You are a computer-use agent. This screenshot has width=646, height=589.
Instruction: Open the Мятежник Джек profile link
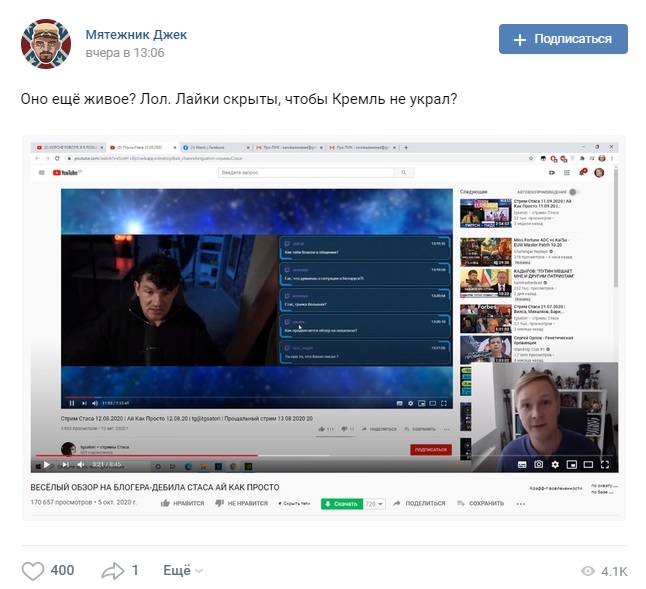(136, 35)
